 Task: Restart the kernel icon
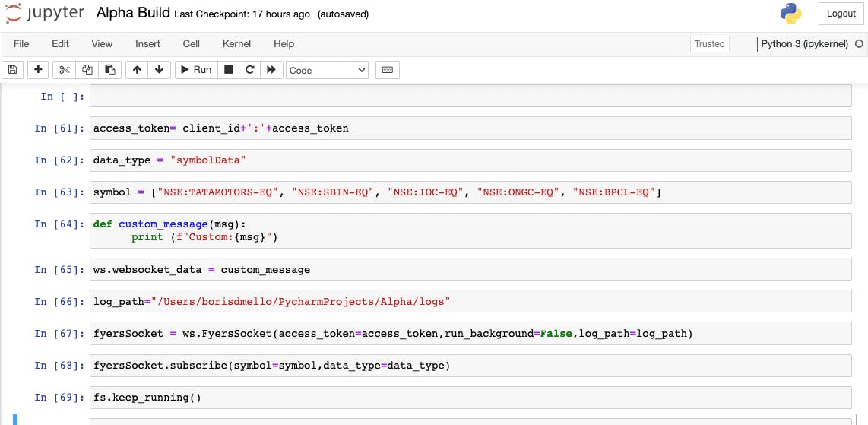click(x=249, y=70)
